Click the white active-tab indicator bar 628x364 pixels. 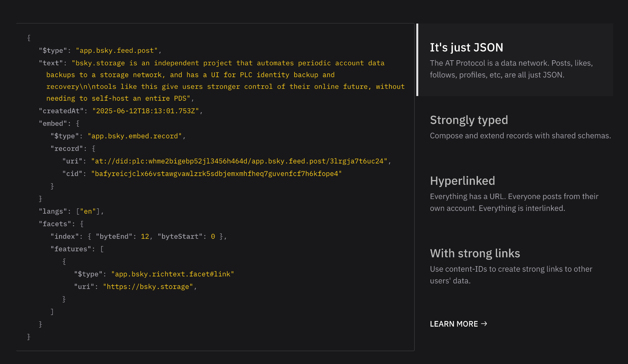(x=417, y=60)
